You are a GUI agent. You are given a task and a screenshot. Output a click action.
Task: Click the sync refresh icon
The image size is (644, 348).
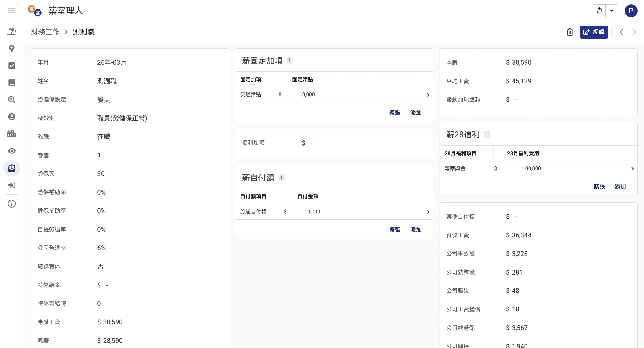click(599, 11)
